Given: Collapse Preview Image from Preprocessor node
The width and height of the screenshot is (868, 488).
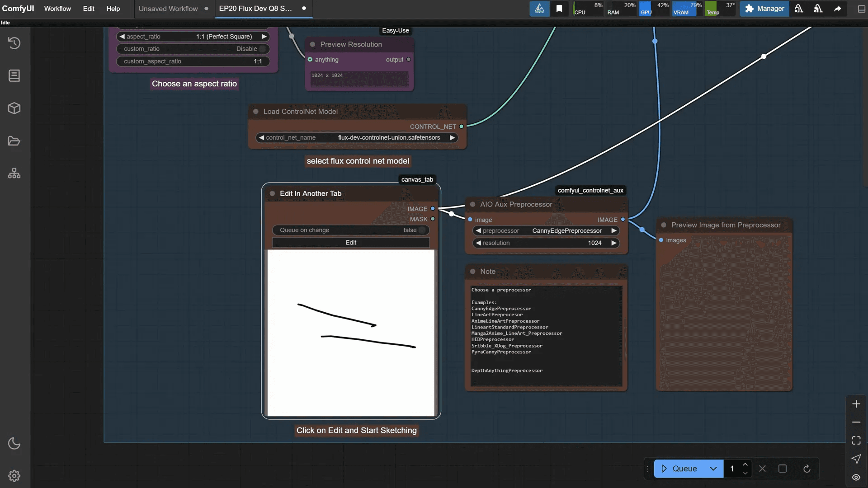Looking at the screenshot, I should tap(664, 225).
